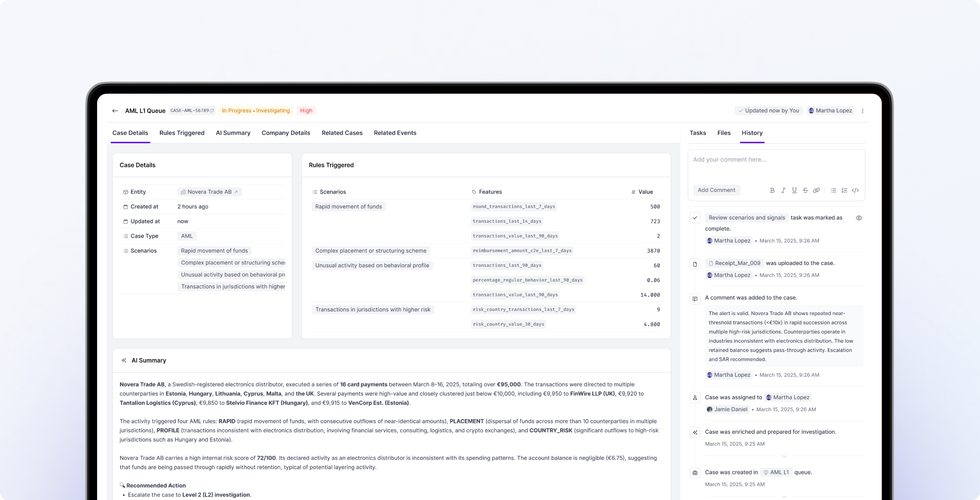Insert a numbered list in comment
The width and height of the screenshot is (980, 500).
pos(844,190)
